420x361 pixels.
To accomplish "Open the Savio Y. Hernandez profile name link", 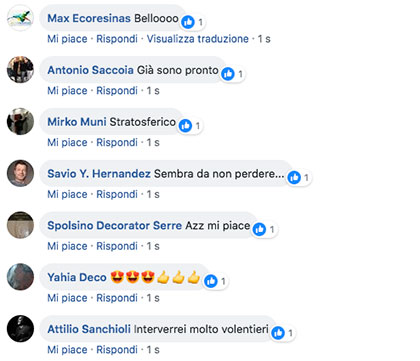I will [99, 173].
